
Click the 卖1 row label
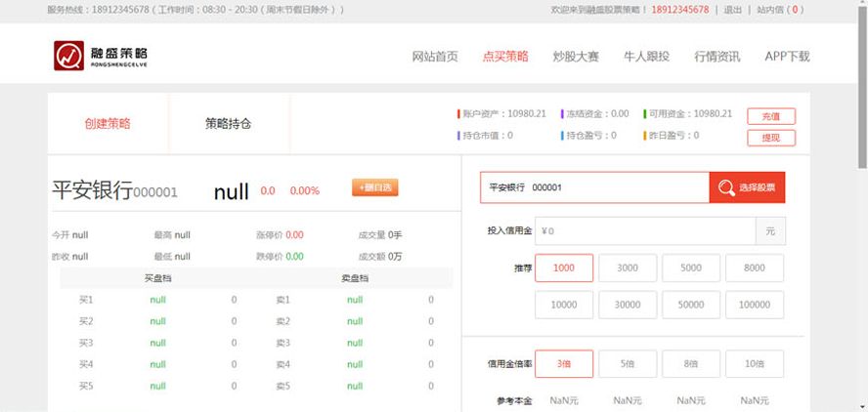coord(282,300)
